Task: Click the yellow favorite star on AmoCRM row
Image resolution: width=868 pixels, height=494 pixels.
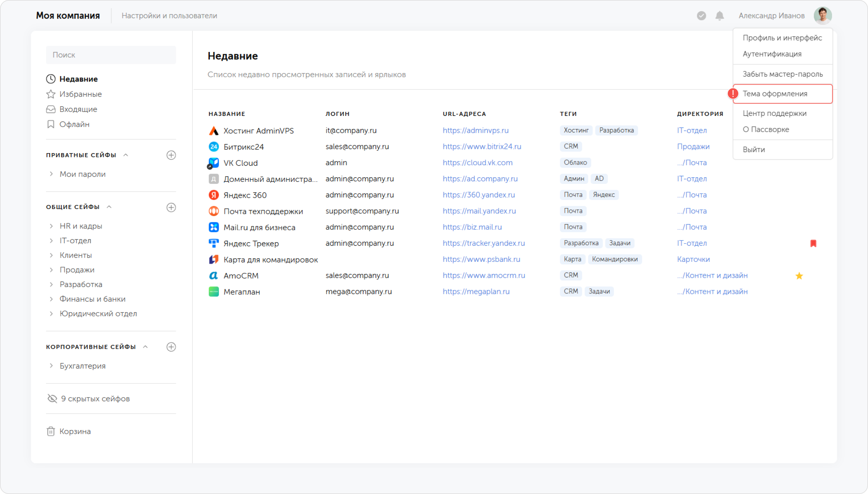Action: (x=799, y=276)
